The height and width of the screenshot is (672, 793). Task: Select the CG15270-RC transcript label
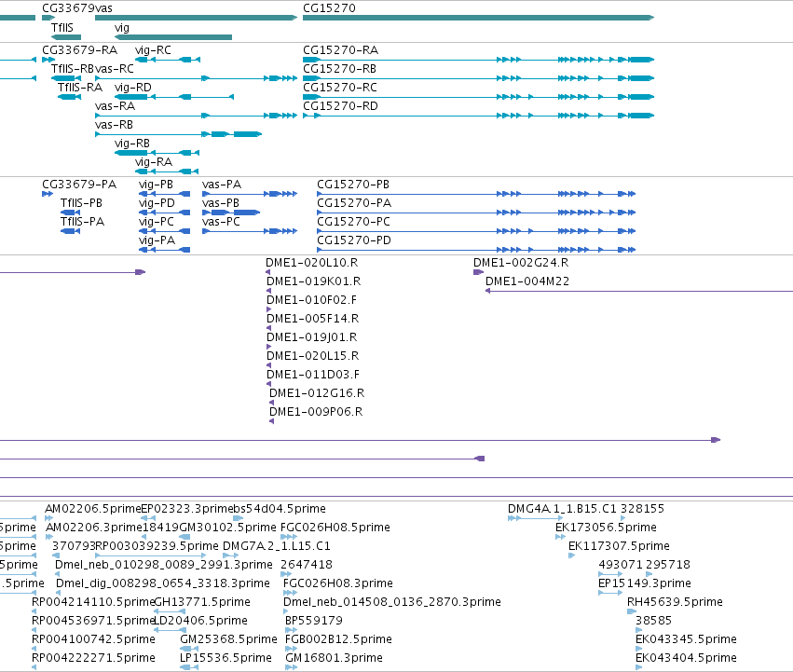340,88
